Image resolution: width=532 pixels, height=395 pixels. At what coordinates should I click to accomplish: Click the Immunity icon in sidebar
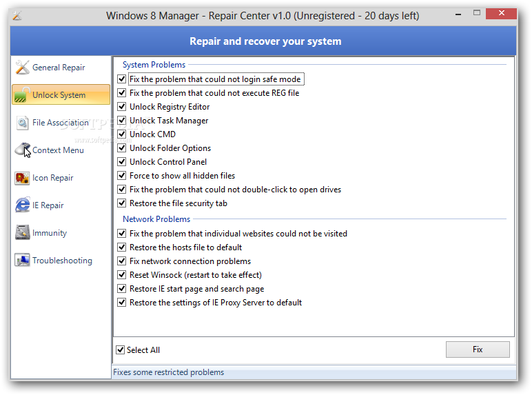(22, 232)
